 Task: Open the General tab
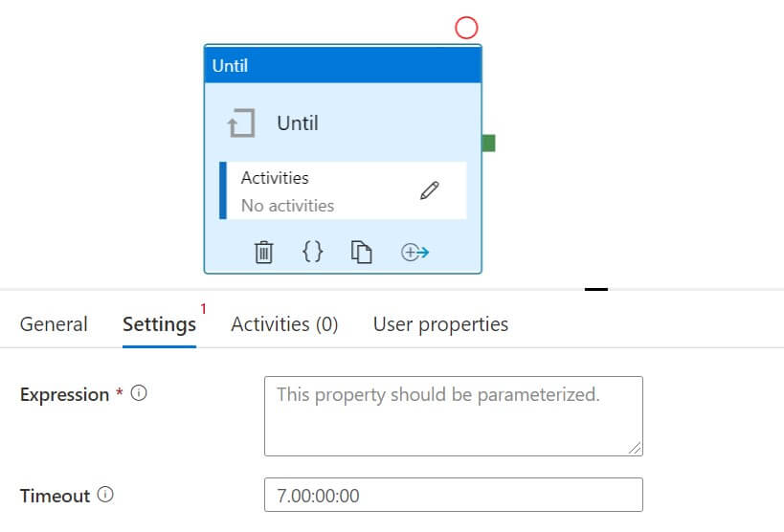(54, 324)
